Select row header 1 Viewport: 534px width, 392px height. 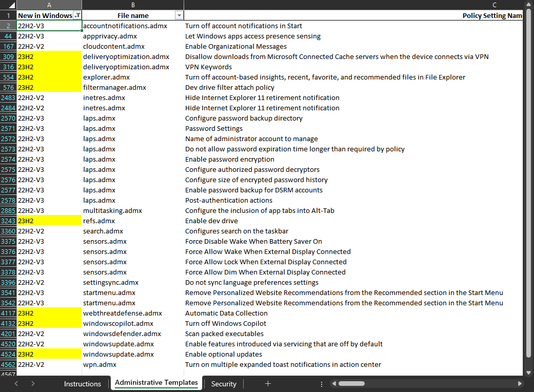pos(8,15)
